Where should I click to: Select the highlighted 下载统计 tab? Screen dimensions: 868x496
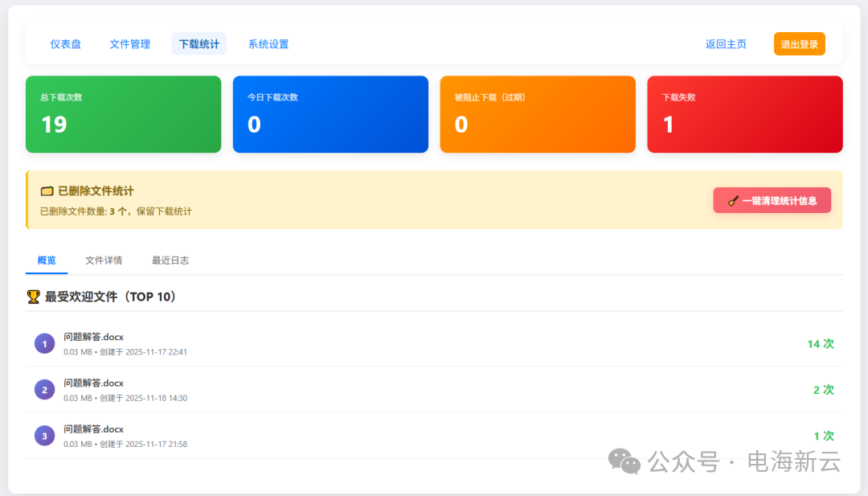tap(199, 44)
